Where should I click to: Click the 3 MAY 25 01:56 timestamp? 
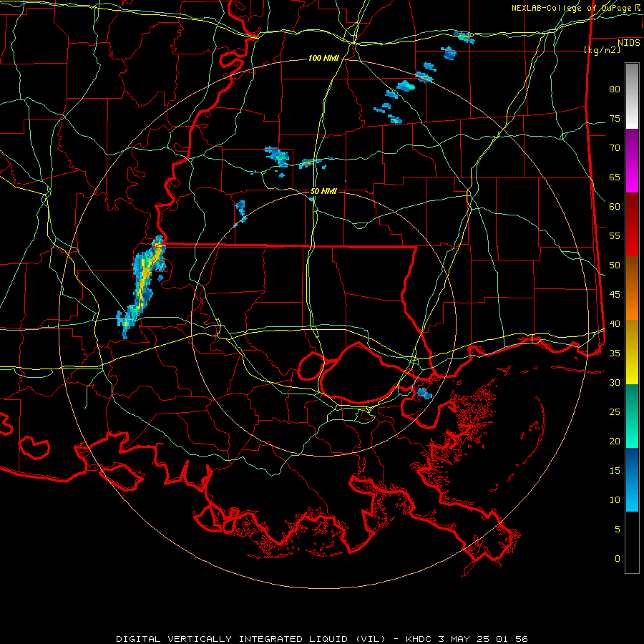pyautogui.click(x=482, y=639)
